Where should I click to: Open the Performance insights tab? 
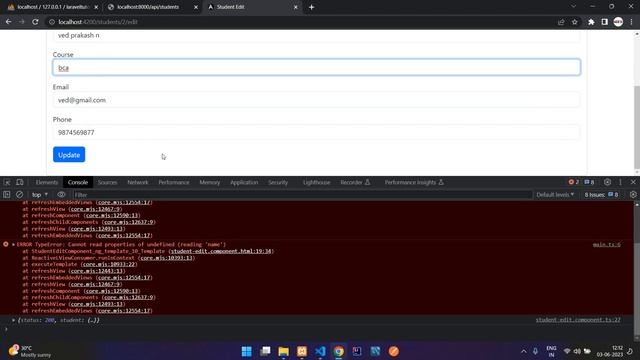(x=414, y=182)
